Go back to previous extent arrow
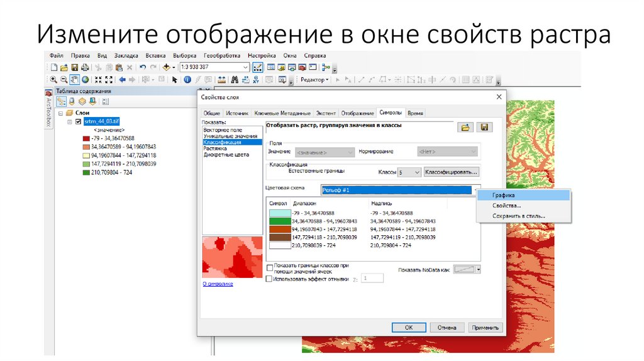 (x=122, y=80)
